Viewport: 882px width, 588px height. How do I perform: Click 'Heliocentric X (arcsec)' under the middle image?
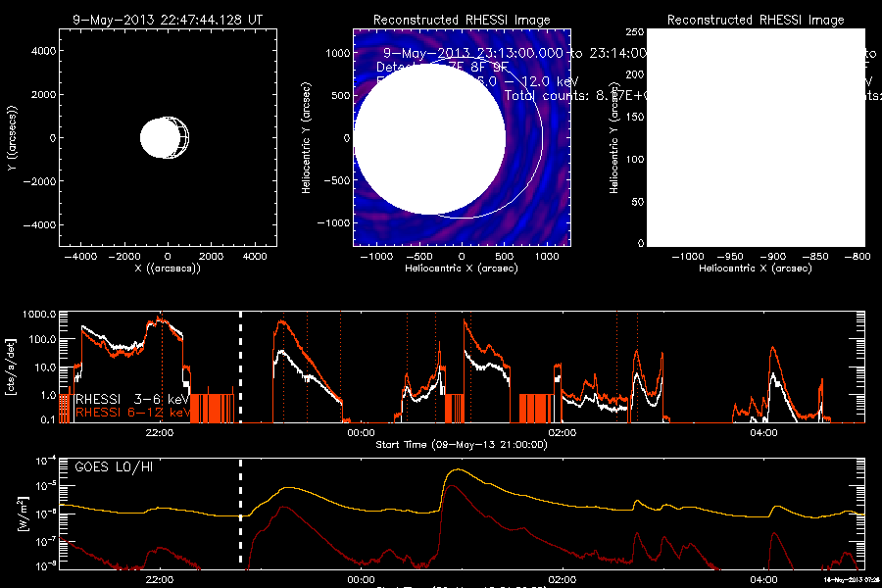click(x=462, y=269)
